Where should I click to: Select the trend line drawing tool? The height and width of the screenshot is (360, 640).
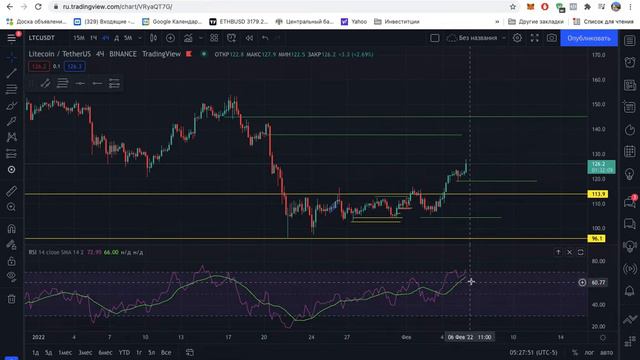[x=11, y=73]
